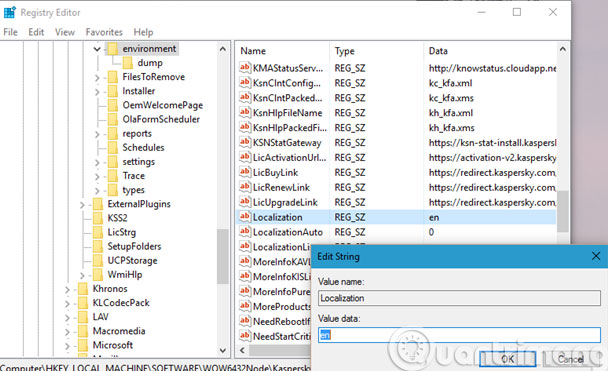Click the KMAStatusServ string value icon

pyautogui.click(x=245, y=68)
